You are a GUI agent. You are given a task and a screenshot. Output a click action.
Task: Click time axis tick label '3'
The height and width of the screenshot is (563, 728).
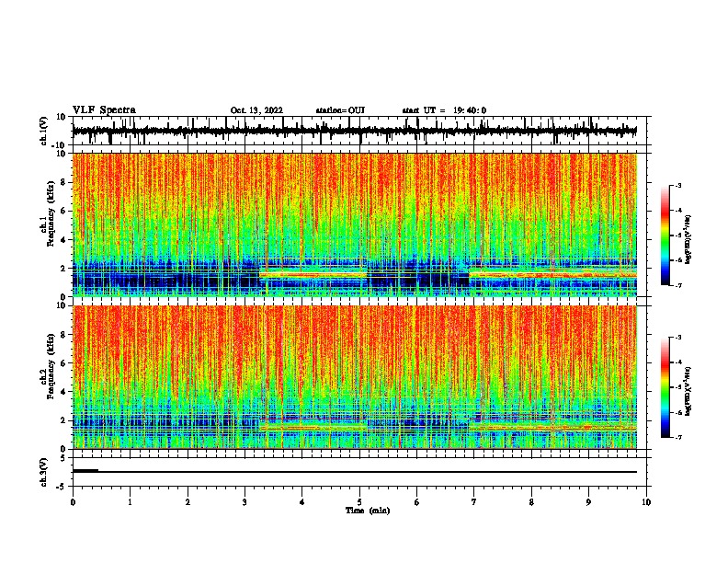245,502
